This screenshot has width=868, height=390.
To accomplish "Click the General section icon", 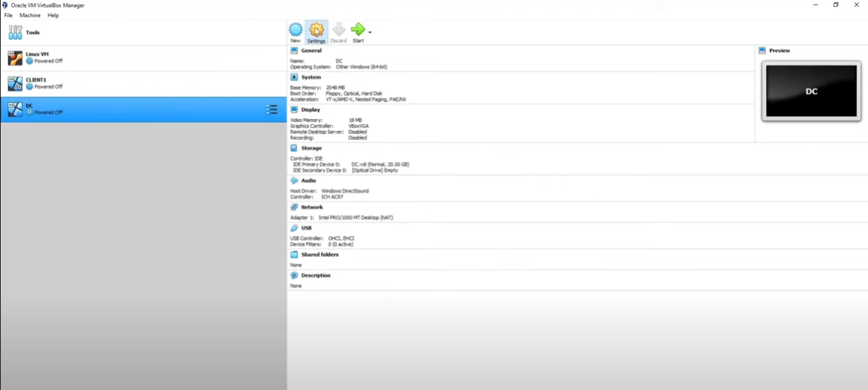I will tap(294, 50).
